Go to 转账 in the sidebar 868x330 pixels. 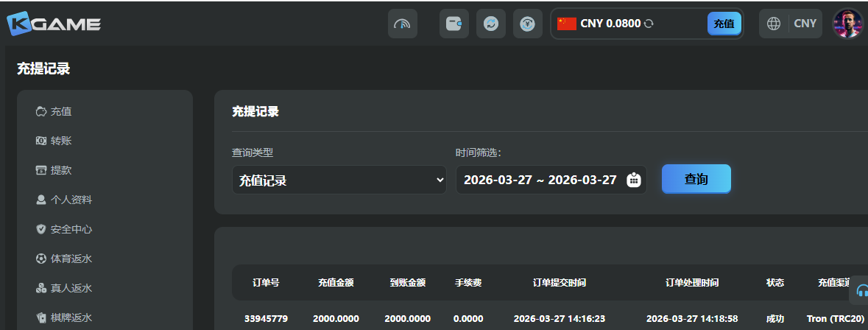point(61,141)
